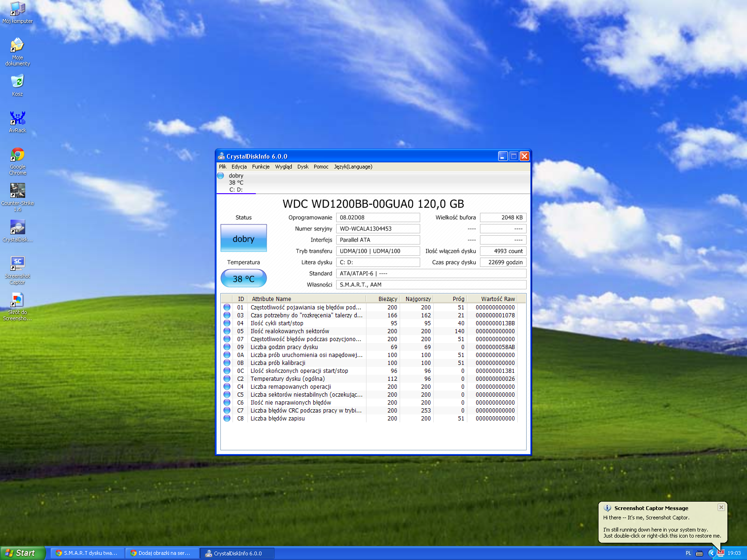Click the Numer seryjny field WD-WCALA1304453
747x560 pixels.
378,229
